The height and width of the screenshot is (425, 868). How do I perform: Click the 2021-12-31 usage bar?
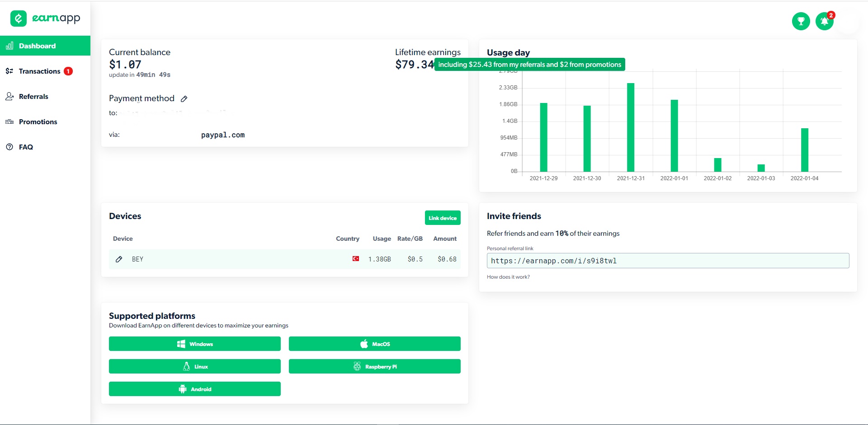[631, 127]
